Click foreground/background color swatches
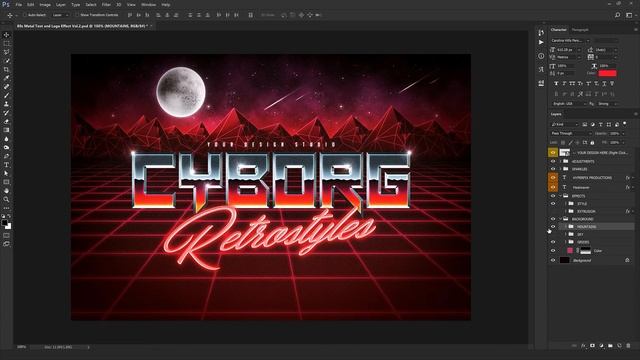The image size is (640, 360). (x=7, y=224)
